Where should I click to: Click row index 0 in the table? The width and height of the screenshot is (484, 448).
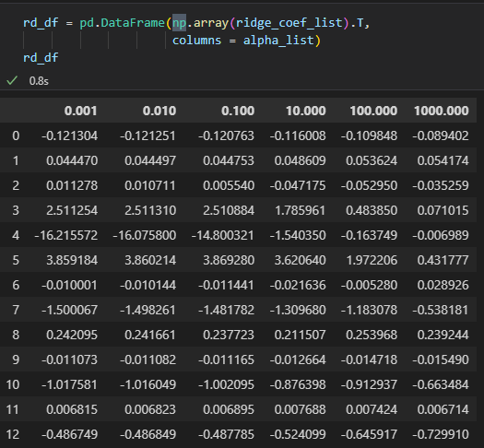16,136
